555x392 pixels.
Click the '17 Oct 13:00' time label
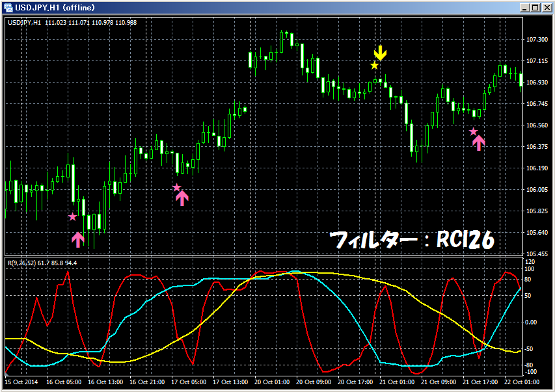click(x=230, y=382)
